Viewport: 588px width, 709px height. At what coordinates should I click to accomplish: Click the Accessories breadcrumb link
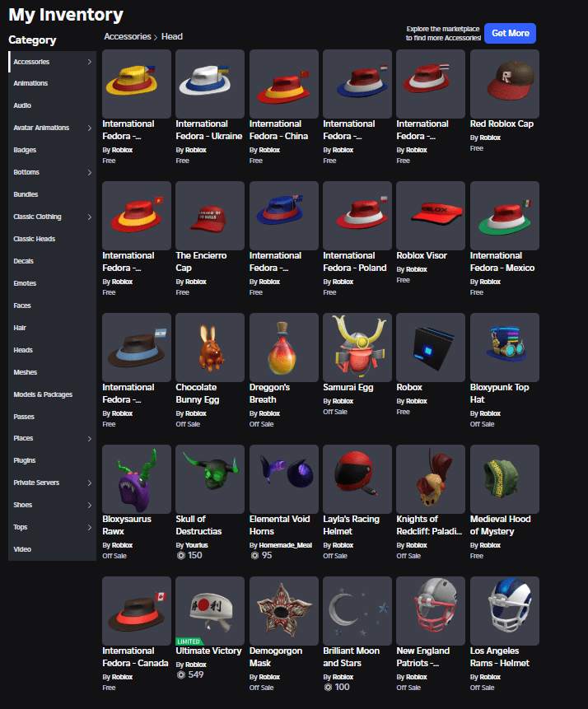pos(128,36)
